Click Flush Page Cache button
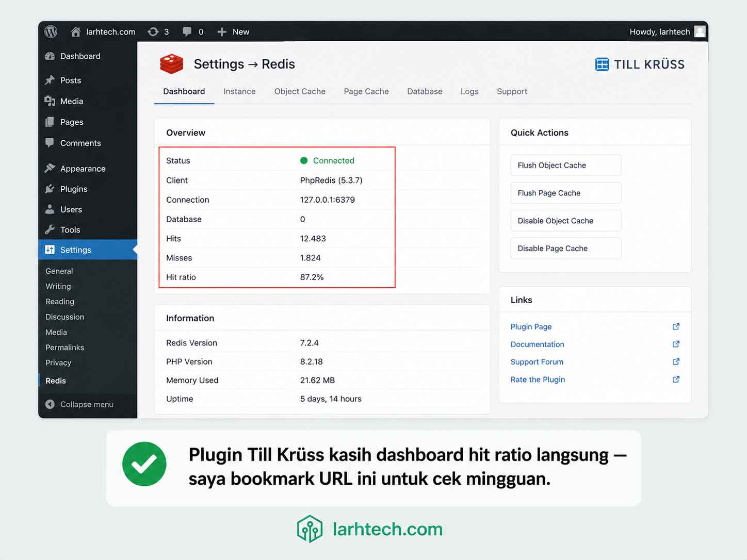The image size is (747, 560). click(x=566, y=193)
